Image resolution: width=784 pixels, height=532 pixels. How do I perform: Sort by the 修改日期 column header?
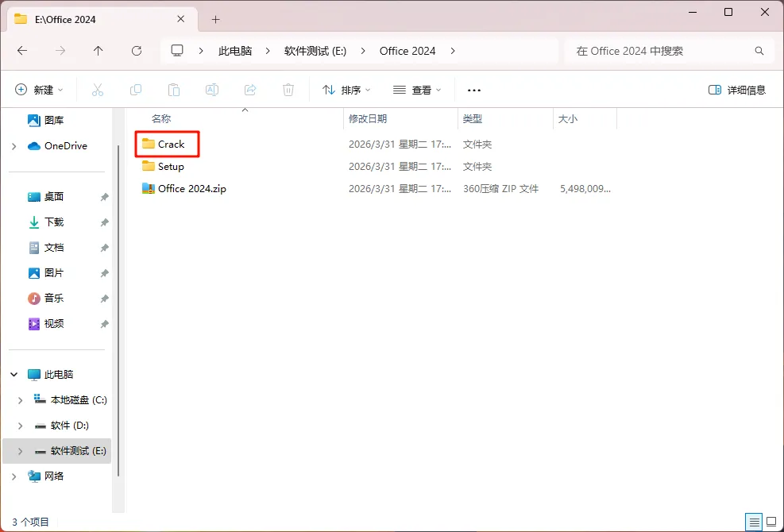[x=368, y=118]
